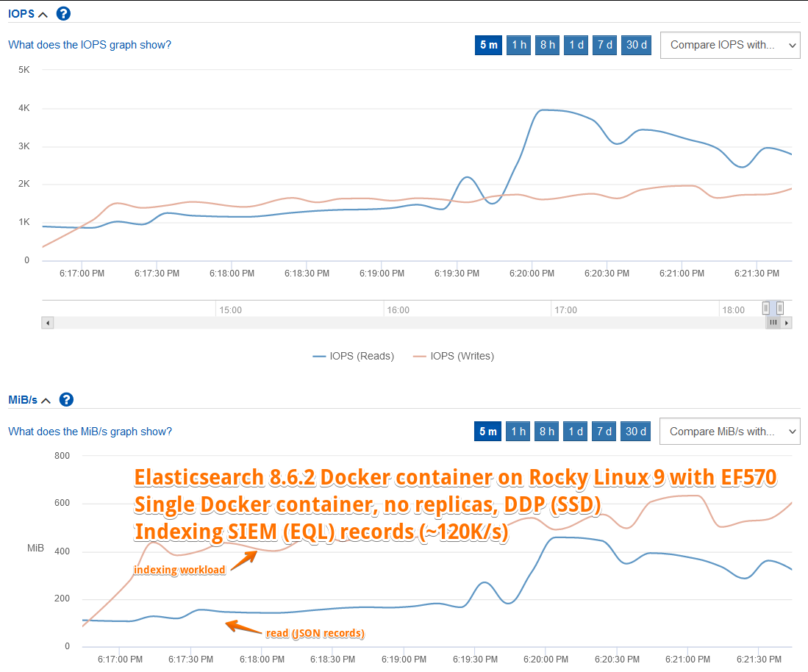Click the left range handle on the timeline navigator
808x672 pixels.
point(766,308)
